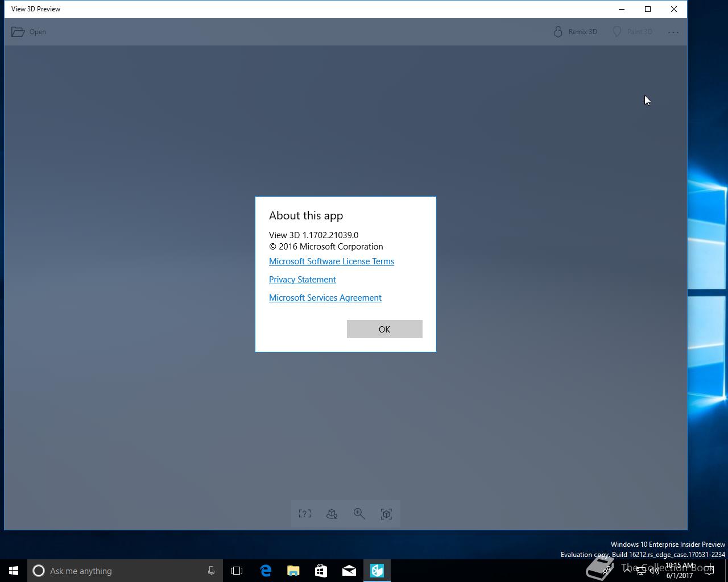This screenshot has width=728, height=582.
Task: Open the Remix 3D button
Action: (x=576, y=32)
